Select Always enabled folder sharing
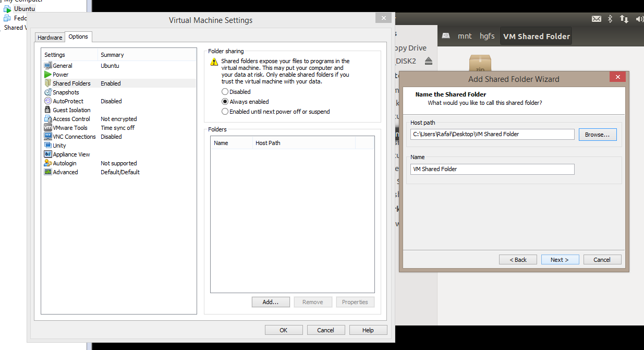The height and width of the screenshot is (350, 644). 225,102
